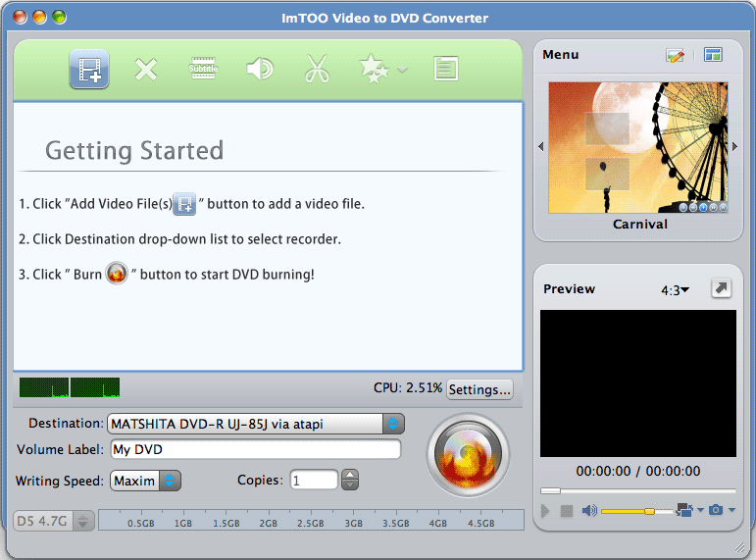Open the Subtitle tool in toolbar
The image size is (756, 560).
[x=203, y=69]
